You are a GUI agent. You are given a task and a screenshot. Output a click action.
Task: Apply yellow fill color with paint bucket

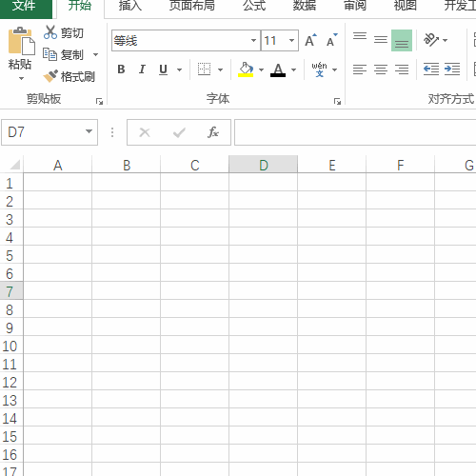point(246,69)
